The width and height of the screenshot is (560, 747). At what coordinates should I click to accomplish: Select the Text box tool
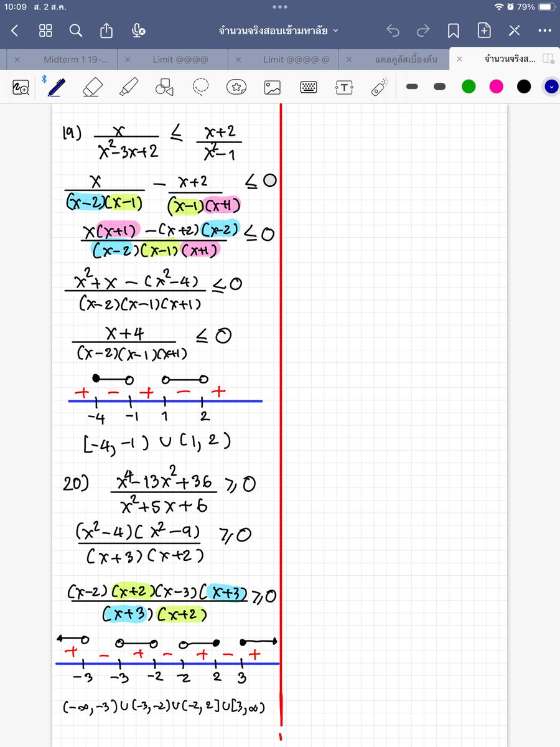pos(344,87)
